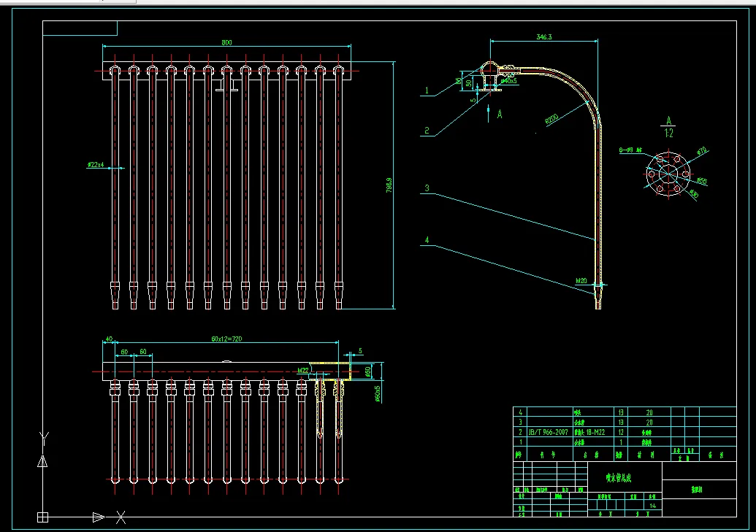
Task: Select the M20 thread label
Action: (x=581, y=280)
